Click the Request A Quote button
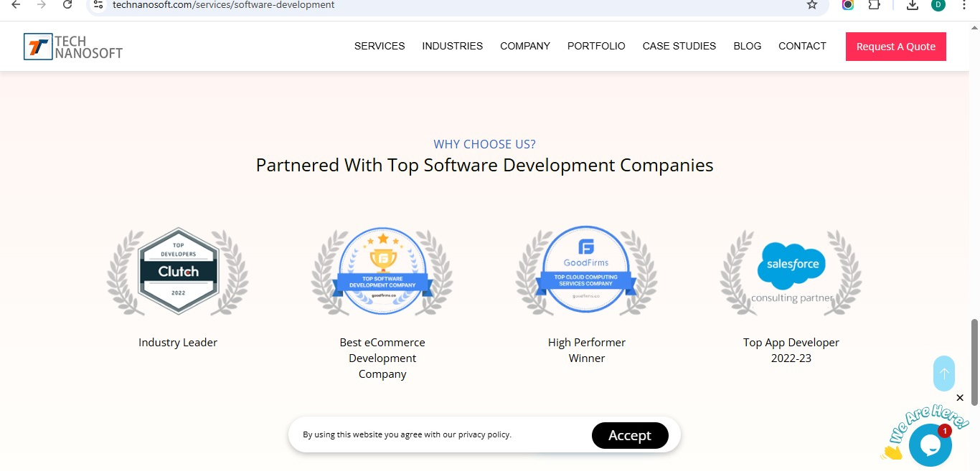Image resolution: width=980 pixels, height=471 pixels. point(895,47)
